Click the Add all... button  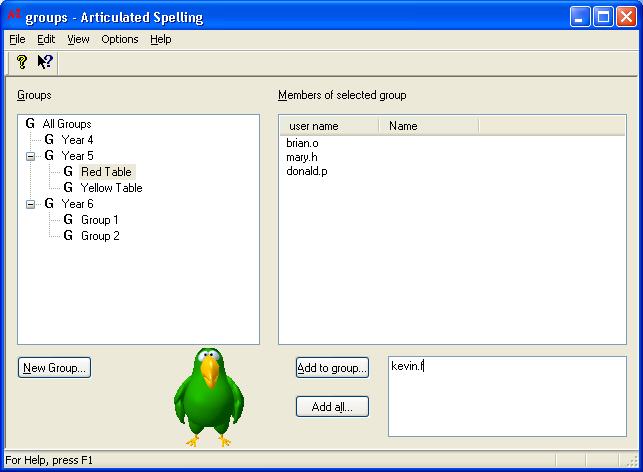tap(332, 407)
